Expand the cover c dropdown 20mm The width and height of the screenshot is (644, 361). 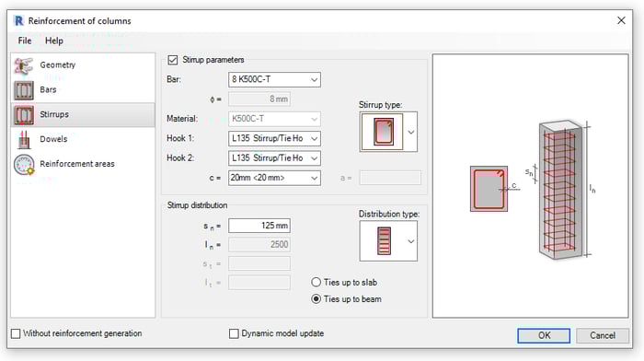pyautogui.click(x=274, y=178)
